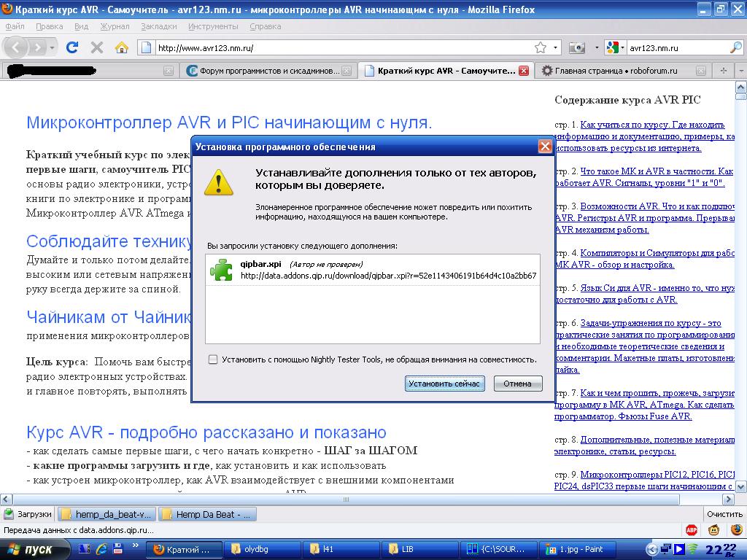Click the Отмена button
747x560 pixels.
[x=517, y=384]
